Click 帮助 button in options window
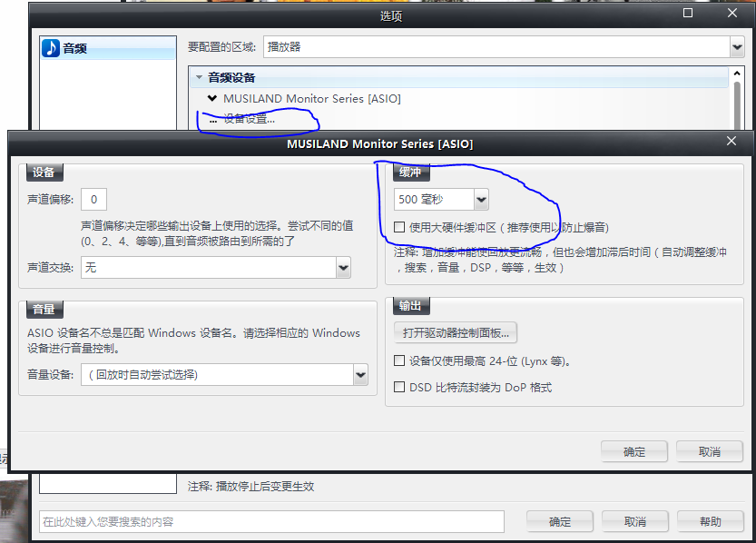The width and height of the screenshot is (756, 543). pyautogui.click(x=710, y=521)
